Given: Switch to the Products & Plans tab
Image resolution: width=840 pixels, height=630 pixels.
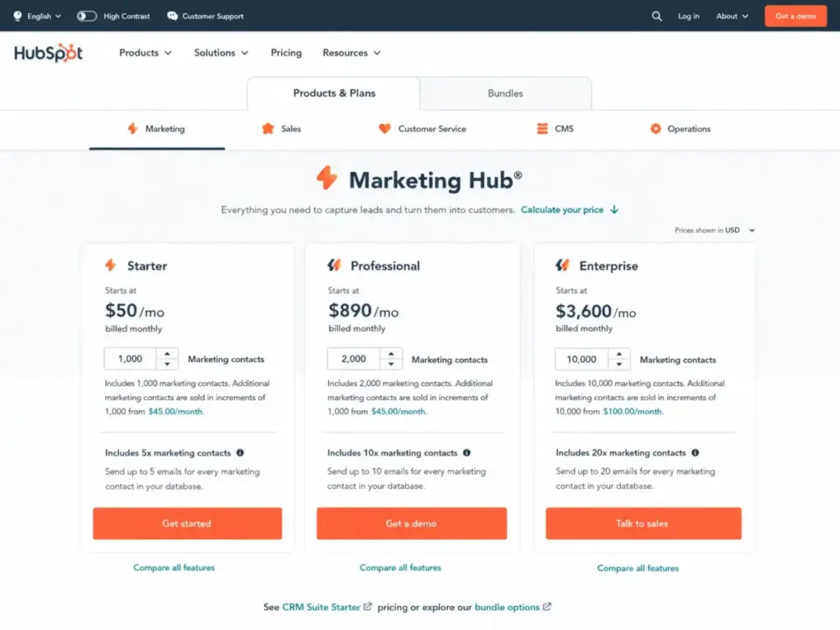Looking at the screenshot, I should pyautogui.click(x=334, y=94).
